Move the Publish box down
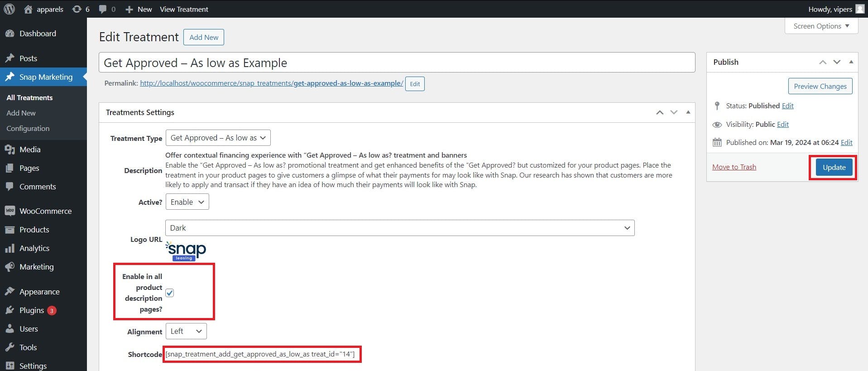Image resolution: width=868 pixels, height=371 pixels. 837,62
